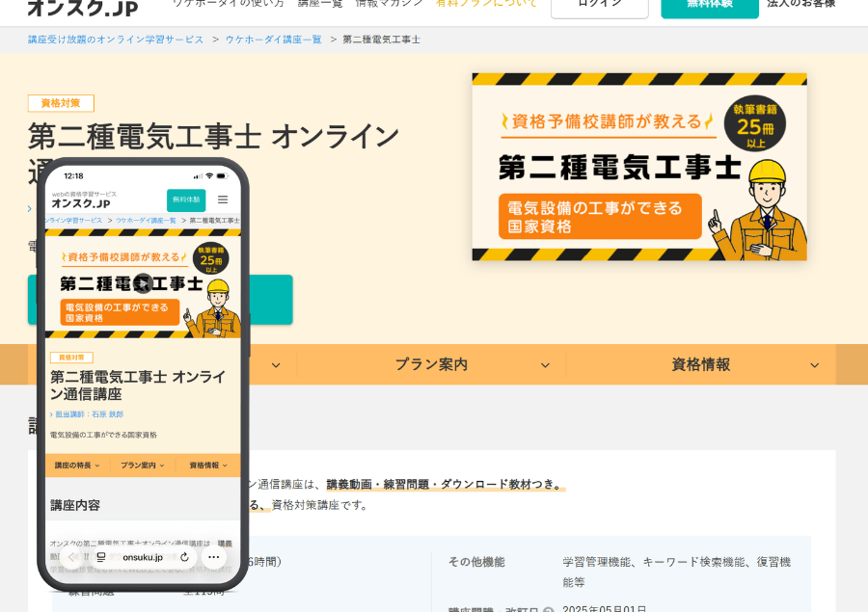Tap the three-dots more icon in phone browser
Image resolution: width=868 pixels, height=612 pixels.
point(214,557)
